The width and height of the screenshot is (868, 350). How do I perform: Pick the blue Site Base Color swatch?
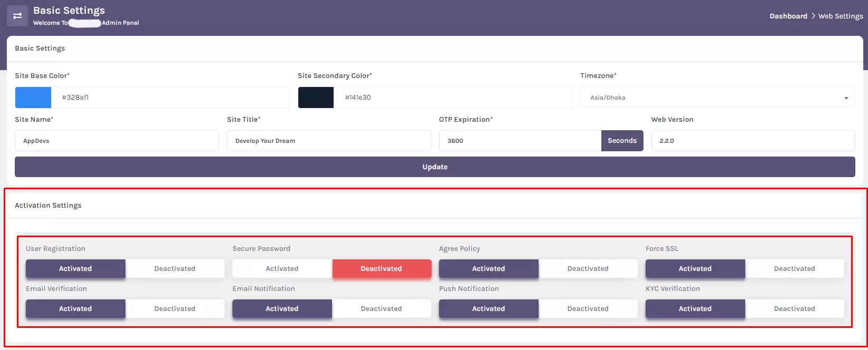point(33,98)
